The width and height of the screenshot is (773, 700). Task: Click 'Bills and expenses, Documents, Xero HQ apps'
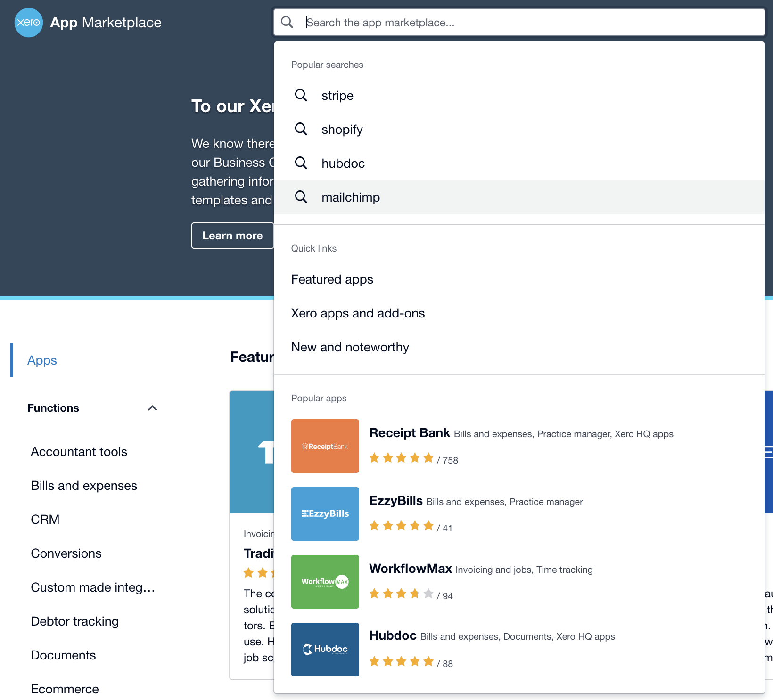pyautogui.click(x=518, y=637)
